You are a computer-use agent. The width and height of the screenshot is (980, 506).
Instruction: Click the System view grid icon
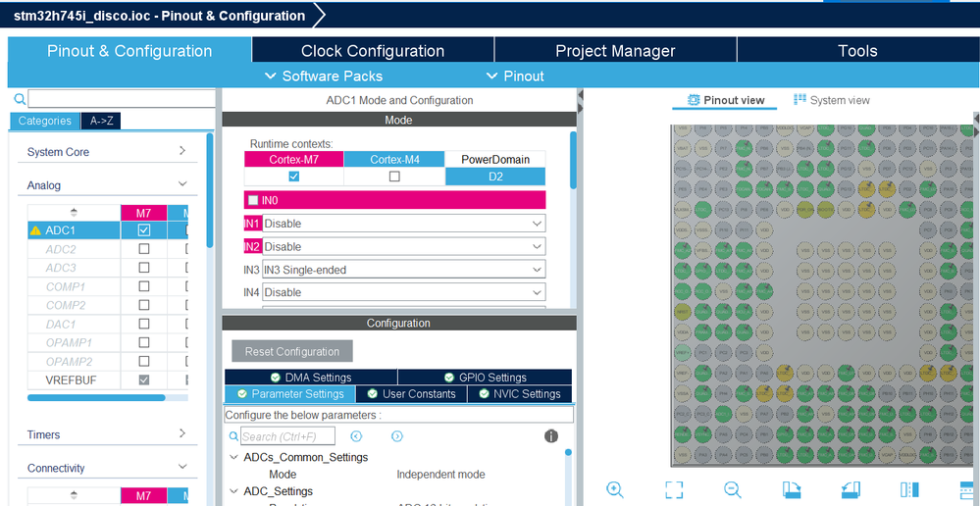(800, 99)
